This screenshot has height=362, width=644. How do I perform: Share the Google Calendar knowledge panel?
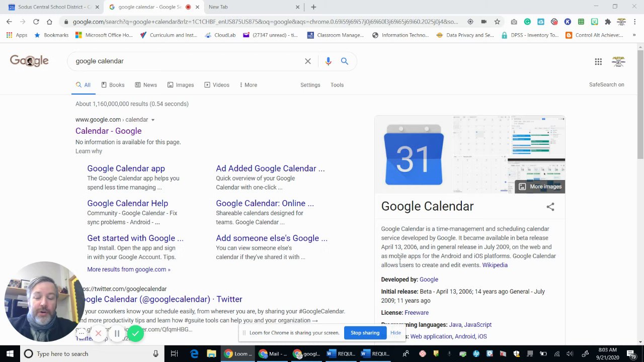tap(550, 207)
